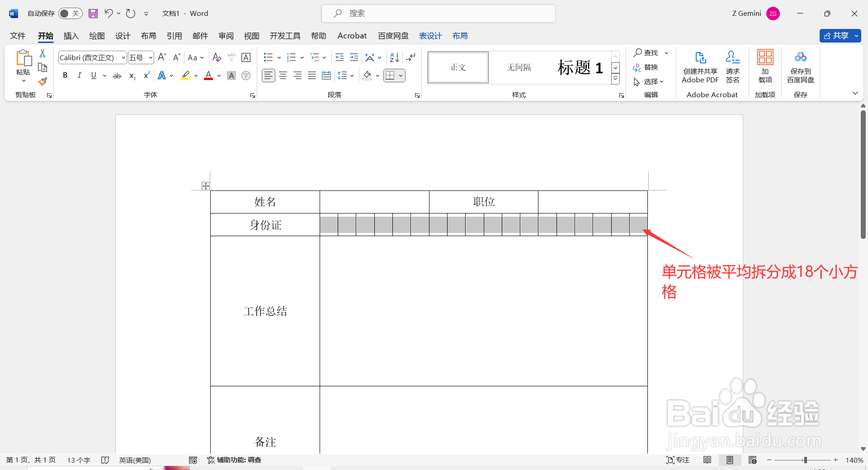Image resolution: width=868 pixels, height=470 pixels.
Task: Toggle 自动保存 (AutoSave) switch
Action: 70,13
